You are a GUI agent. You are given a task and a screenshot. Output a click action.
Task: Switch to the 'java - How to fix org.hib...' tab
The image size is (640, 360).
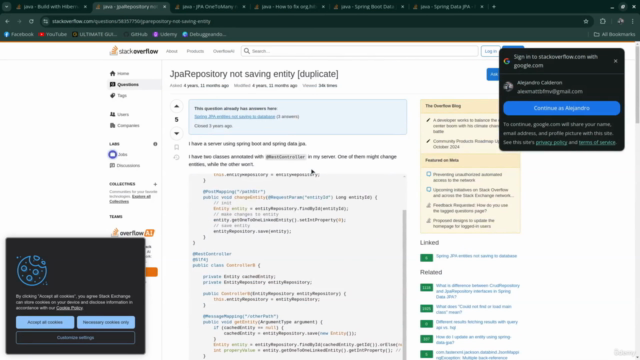(x=289, y=7)
